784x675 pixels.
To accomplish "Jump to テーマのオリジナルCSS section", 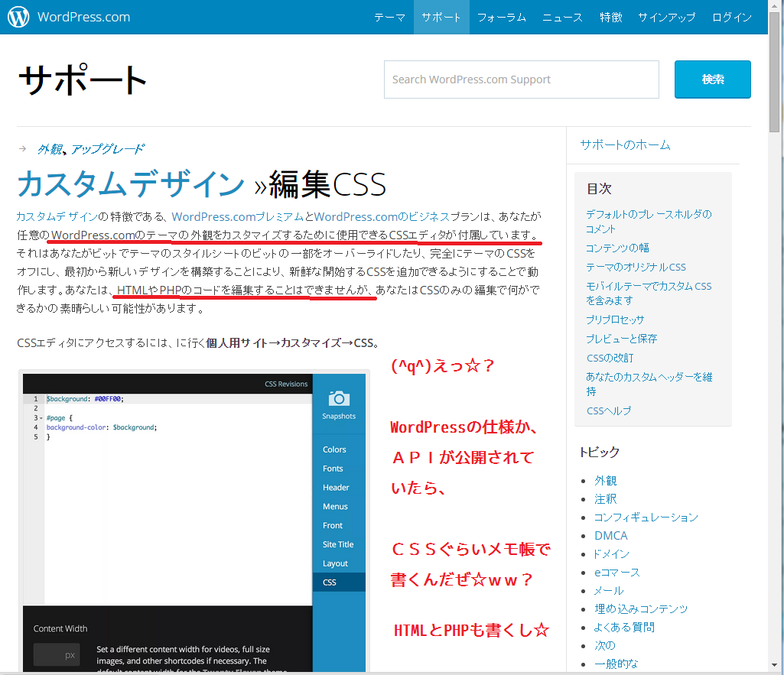I will coord(636,267).
